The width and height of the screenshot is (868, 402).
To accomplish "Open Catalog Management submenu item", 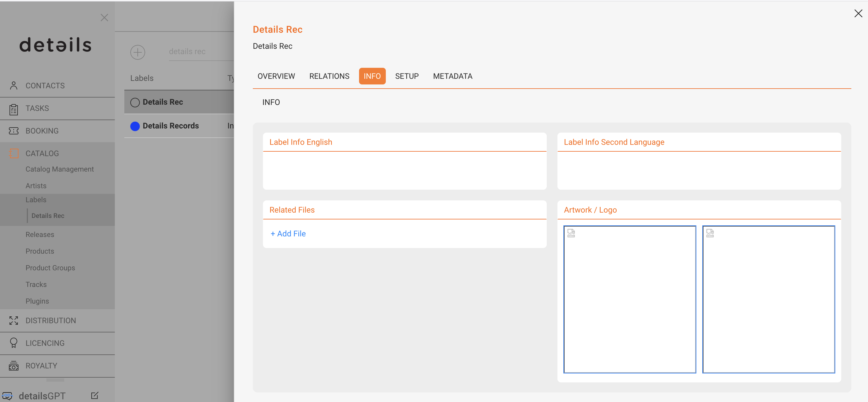I will click(59, 169).
